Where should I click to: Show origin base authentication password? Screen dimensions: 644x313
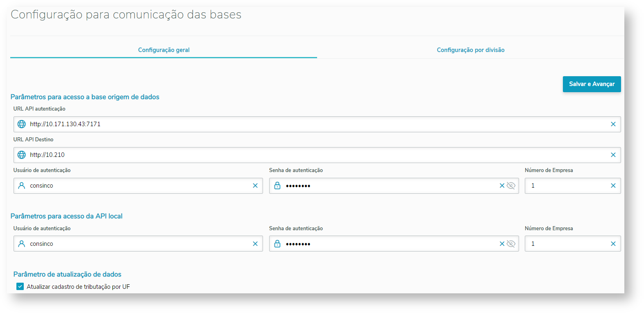511,186
